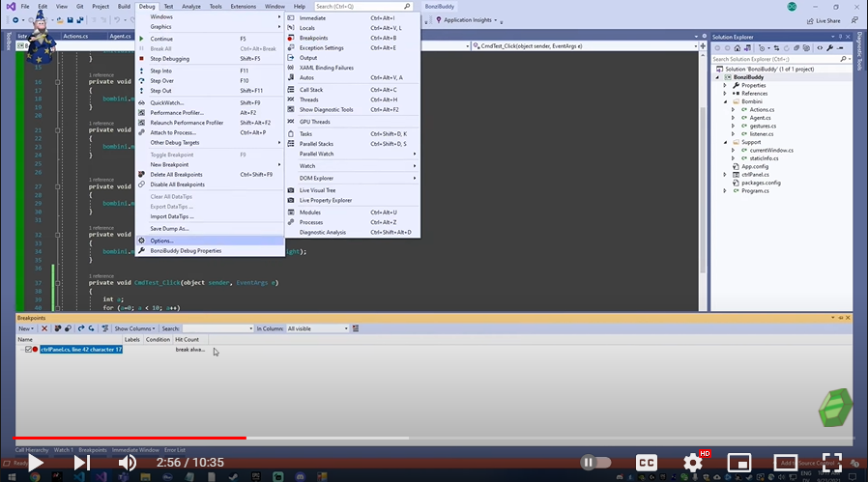Click the Search Solution Explorer field

click(775, 59)
